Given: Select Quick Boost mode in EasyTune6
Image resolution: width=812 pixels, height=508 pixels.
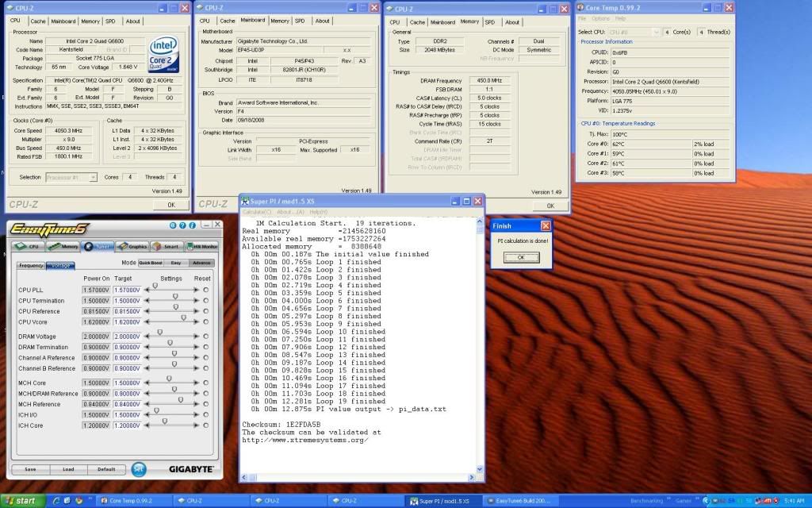Looking at the screenshot, I should click(151, 263).
